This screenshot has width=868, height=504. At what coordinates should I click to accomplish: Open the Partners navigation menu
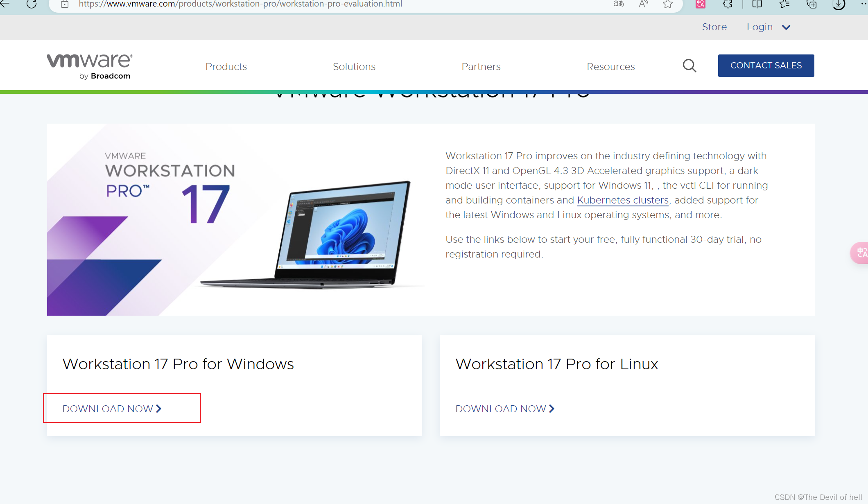(481, 67)
